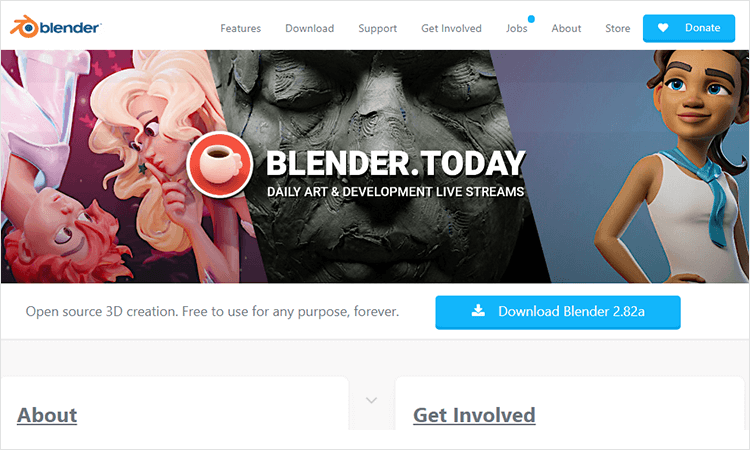
Task: Click the Blender logo icon
Action: [x=24, y=27]
